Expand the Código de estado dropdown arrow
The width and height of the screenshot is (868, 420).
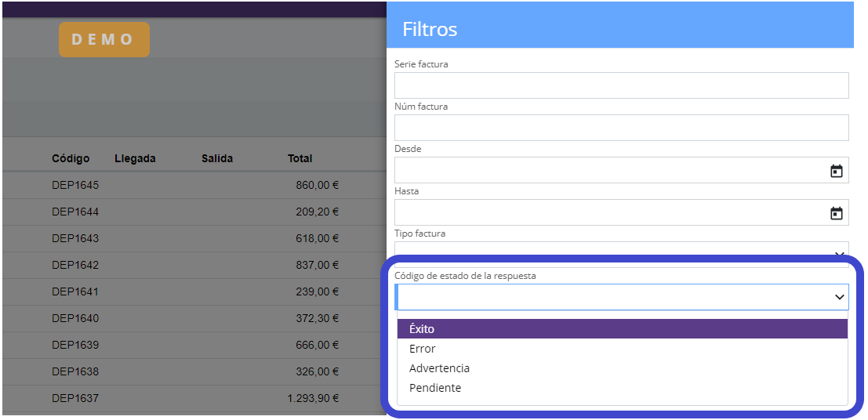click(840, 297)
